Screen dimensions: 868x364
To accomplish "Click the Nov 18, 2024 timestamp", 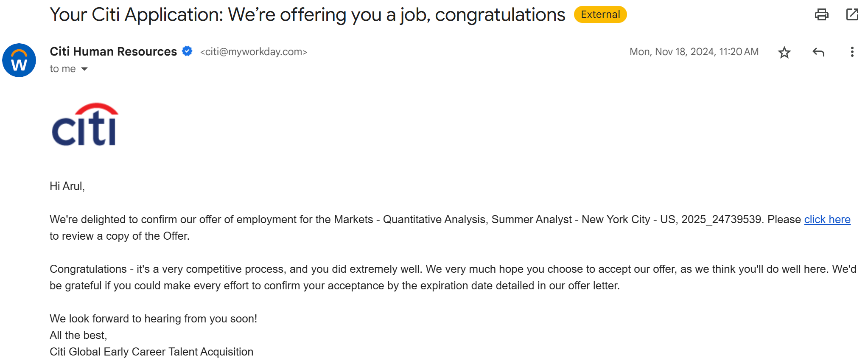I will (694, 52).
